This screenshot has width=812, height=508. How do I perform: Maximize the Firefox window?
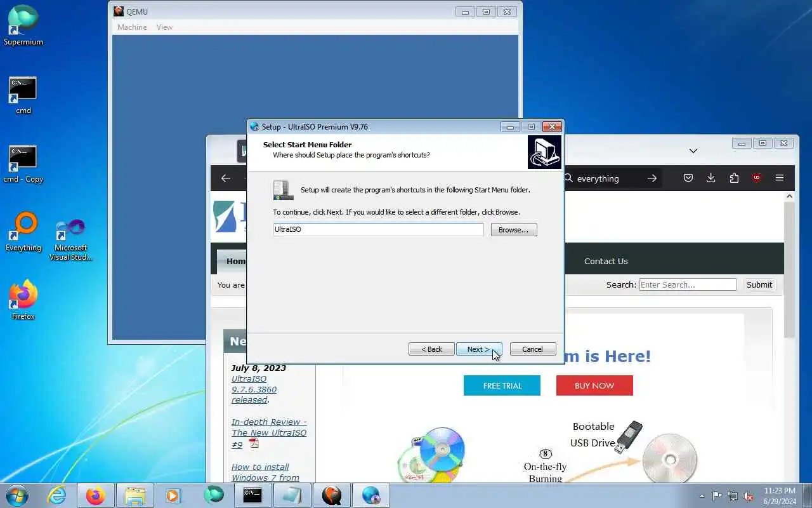[x=763, y=144]
